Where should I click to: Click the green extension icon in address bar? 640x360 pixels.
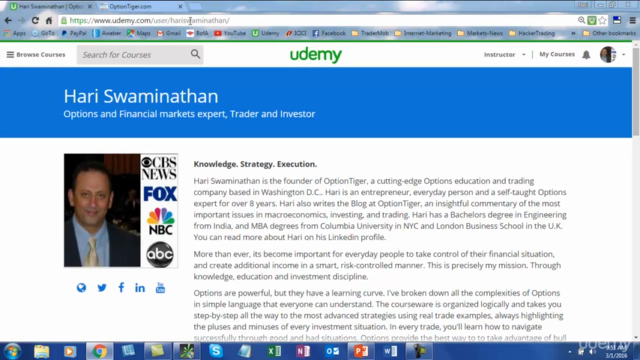point(592,20)
